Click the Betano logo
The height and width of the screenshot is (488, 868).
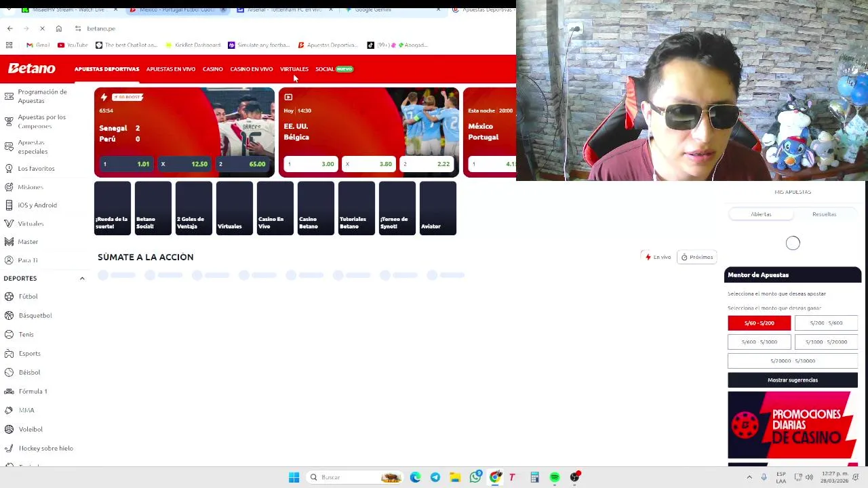pyautogui.click(x=31, y=68)
